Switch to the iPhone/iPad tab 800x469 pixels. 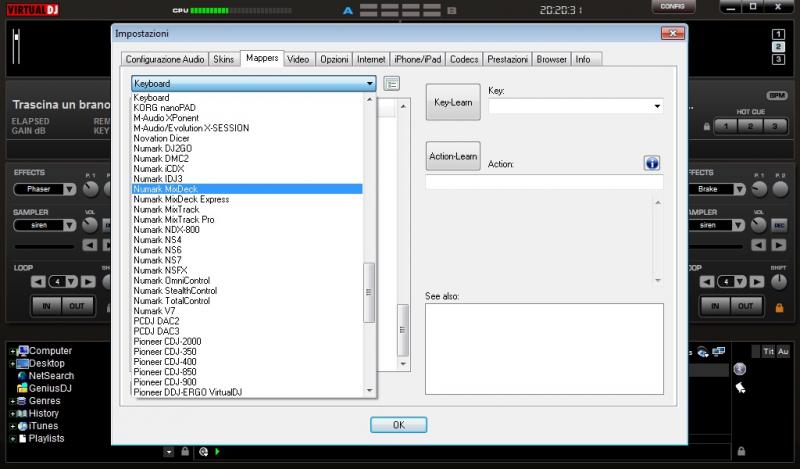(x=418, y=59)
